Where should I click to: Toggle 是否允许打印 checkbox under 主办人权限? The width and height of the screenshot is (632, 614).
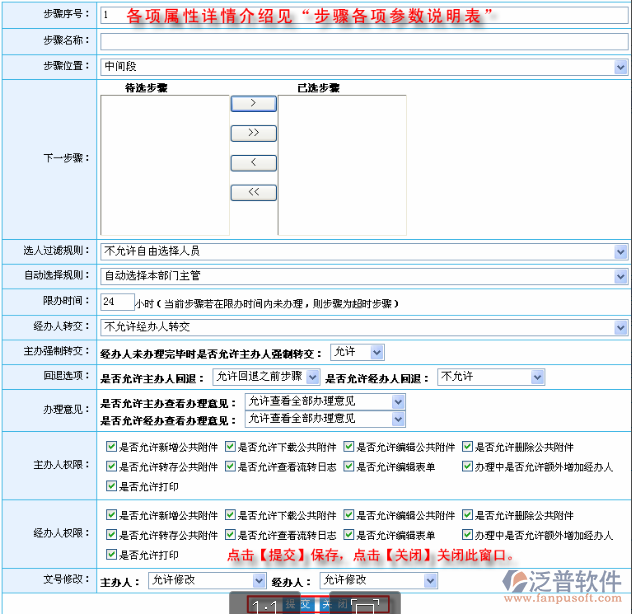tap(111, 486)
